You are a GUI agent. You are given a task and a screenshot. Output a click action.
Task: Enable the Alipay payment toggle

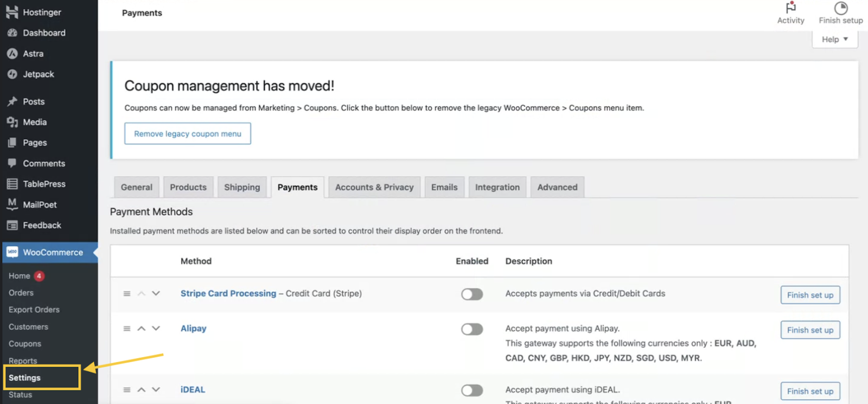471,329
